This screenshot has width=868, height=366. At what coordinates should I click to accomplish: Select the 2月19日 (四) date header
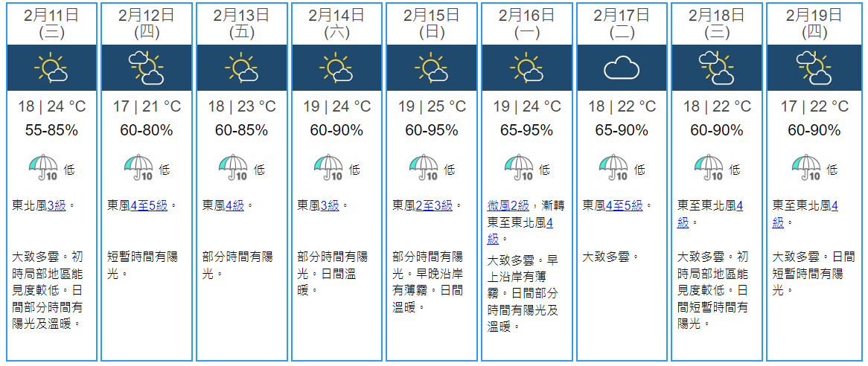(813, 23)
